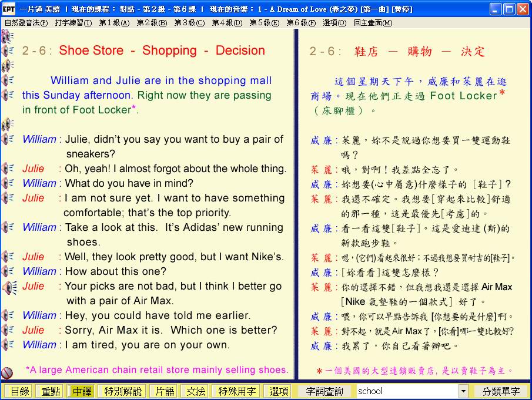Click the 字詞查詢 word lookup button
The height and width of the screenshot is (400, 532).
pyautogui.click(x=324, y=391)
